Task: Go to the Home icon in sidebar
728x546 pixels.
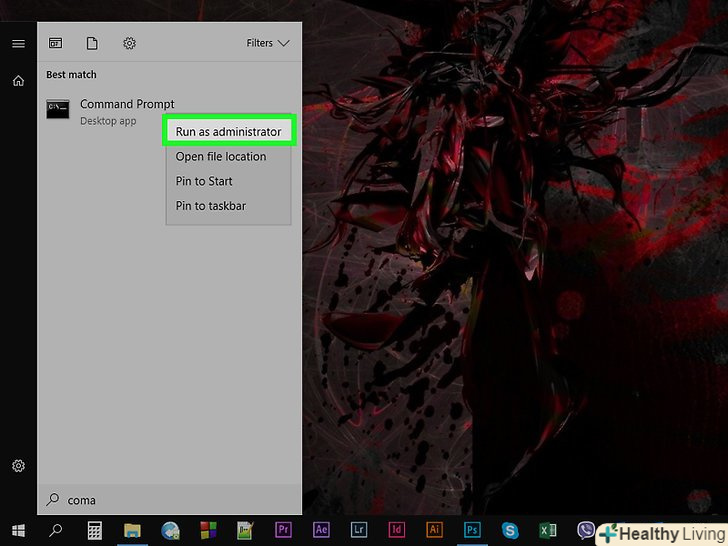Action: pos(19,81)
